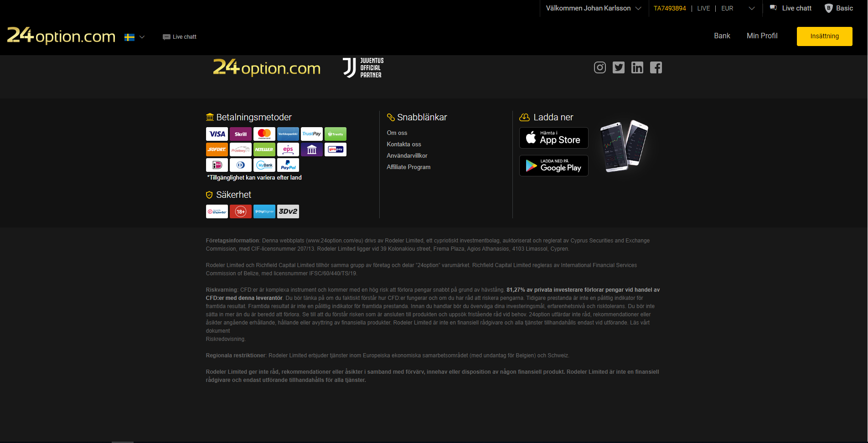Image resolution: width=868 pixels, height=443 pixels.
Task: Click the Mastercard payment icon
Action: tap(264, 134)
